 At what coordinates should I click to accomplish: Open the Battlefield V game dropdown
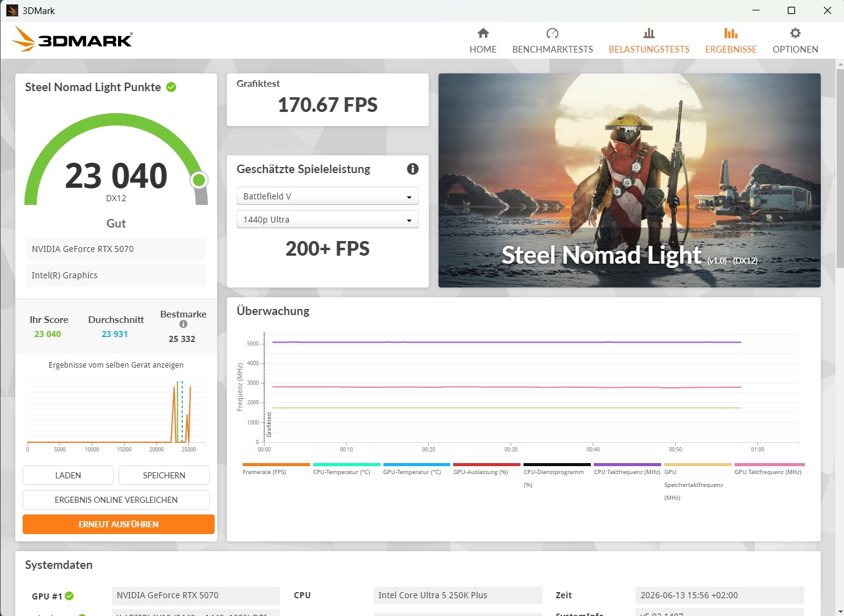pyautogui.click(x=327, y=196)
